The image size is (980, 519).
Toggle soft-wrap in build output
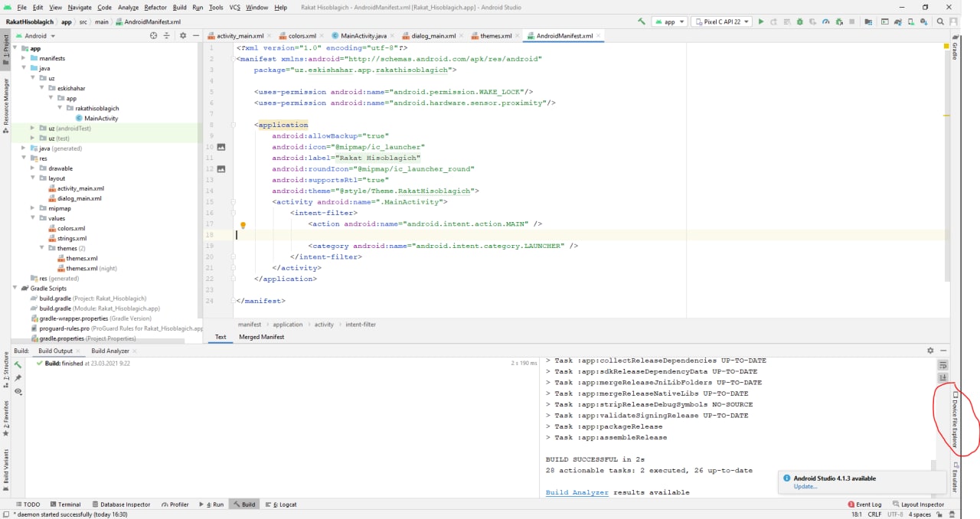click(943, 365)
